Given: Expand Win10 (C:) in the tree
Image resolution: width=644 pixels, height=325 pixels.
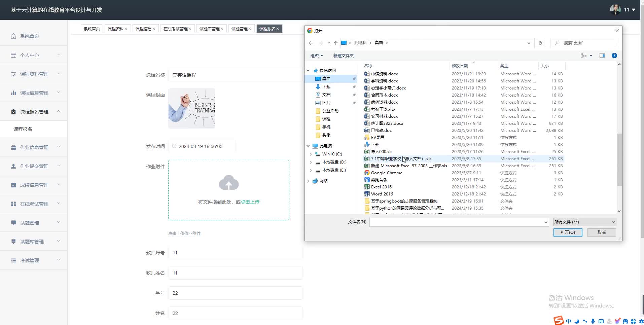Looking at the screenshot, I should tap(311, 154).
